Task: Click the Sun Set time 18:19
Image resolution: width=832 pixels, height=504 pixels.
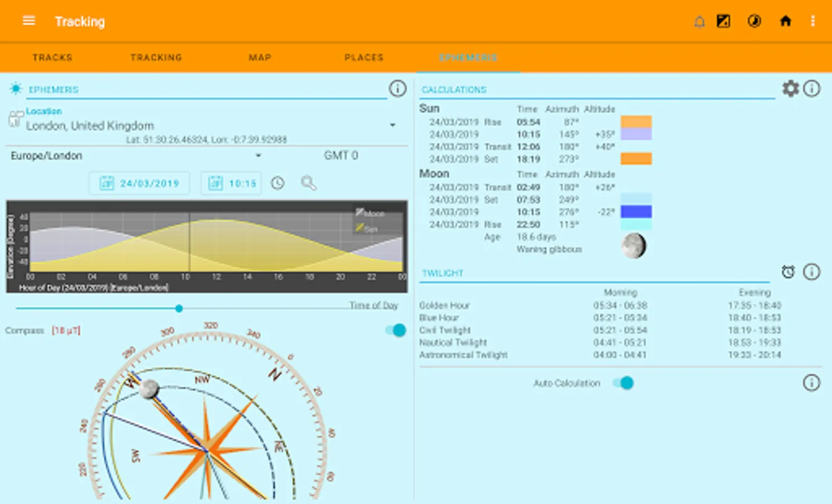Action: pyautogui.click(x=529, y=159)
